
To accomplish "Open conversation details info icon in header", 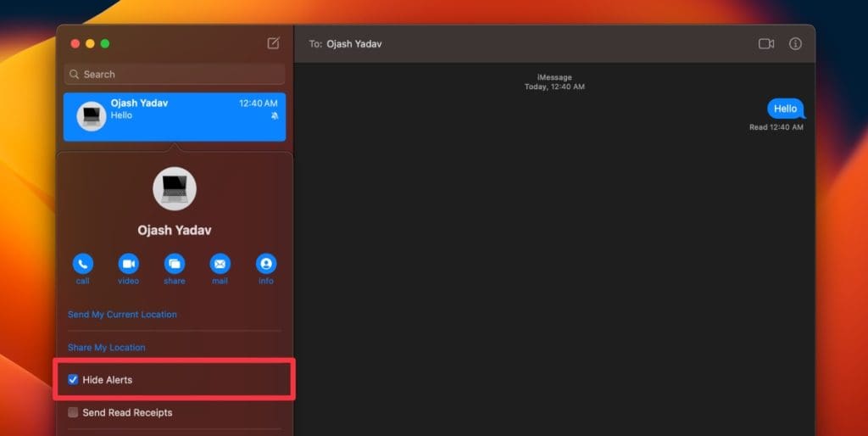I will (x=795, y=44).
